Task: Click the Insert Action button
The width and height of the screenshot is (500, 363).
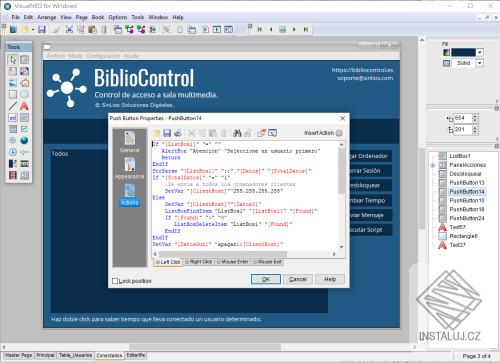Action: [x=323, y=133]
